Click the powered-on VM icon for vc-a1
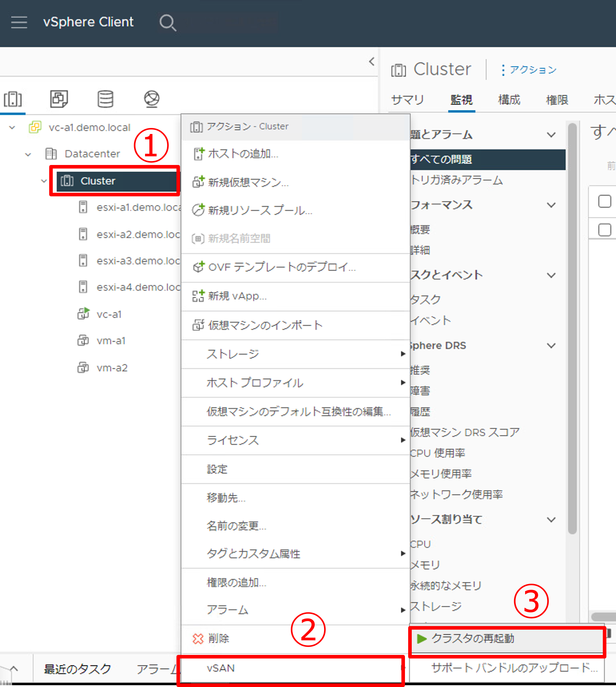 83,314
